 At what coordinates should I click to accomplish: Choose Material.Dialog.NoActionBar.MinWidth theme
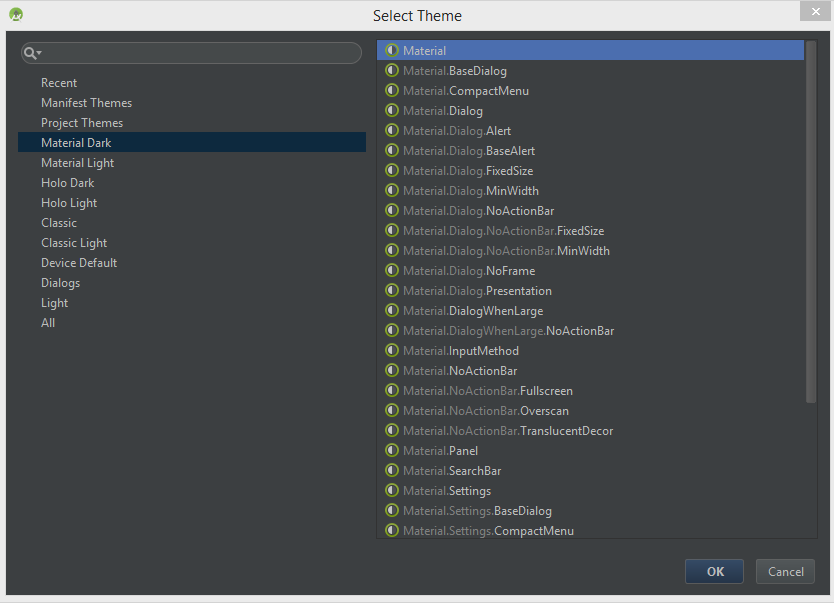[506, 250]
